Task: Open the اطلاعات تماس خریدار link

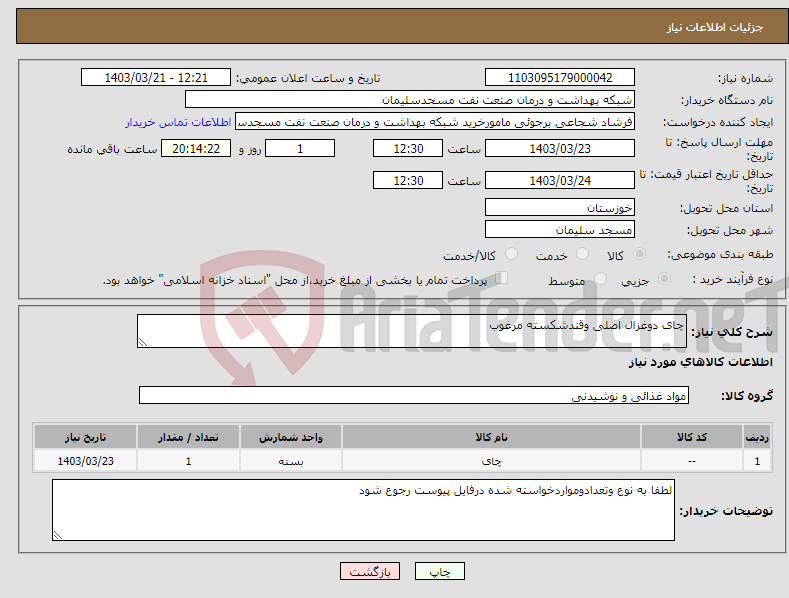Action: coord(178,122)
